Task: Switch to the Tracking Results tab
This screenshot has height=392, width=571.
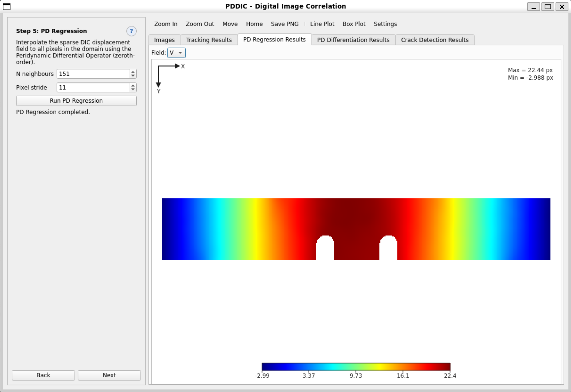Action: (209, 40)
